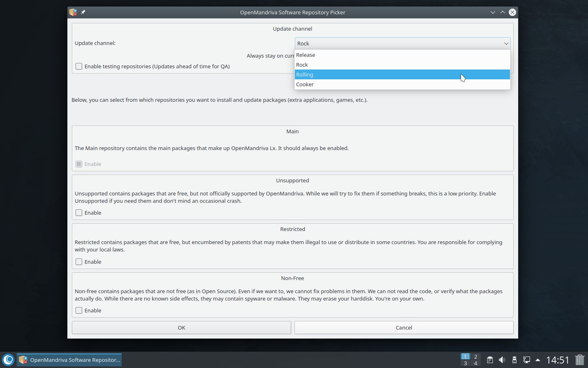Enable the Restricted repository
Screen dimensions: 588x368
pos(79,262)
